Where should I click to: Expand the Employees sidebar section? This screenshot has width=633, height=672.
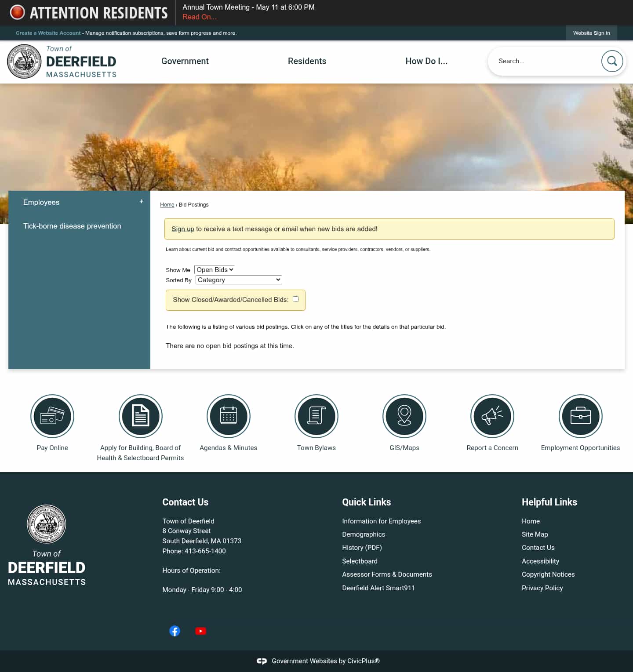[x=141, y=201]
